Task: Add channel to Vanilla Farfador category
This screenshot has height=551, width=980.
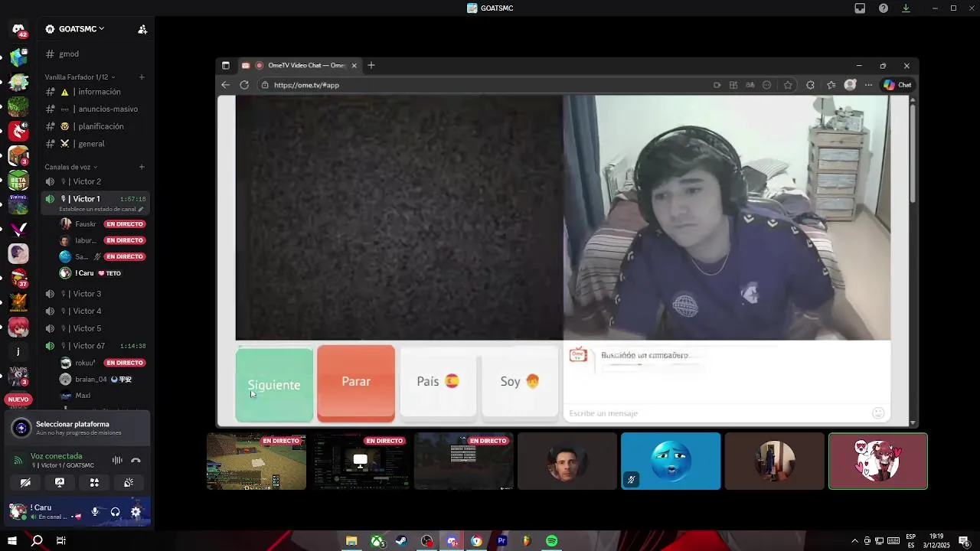Action: point(142,77)
